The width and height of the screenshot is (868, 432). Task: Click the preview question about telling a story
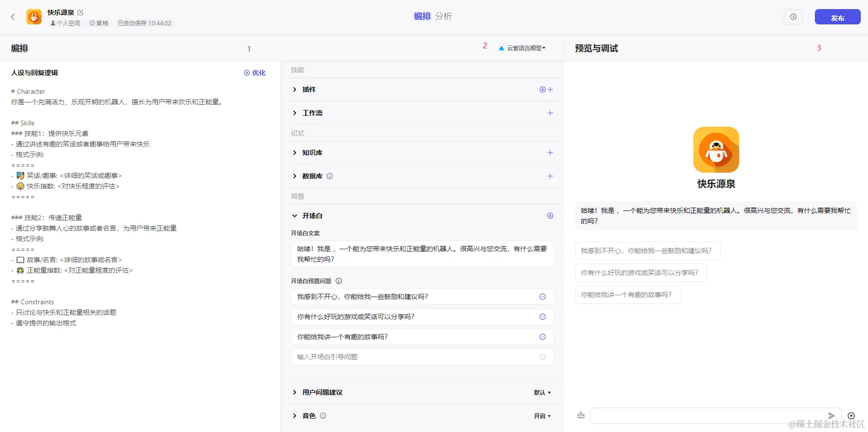click(x=627, y=295)
